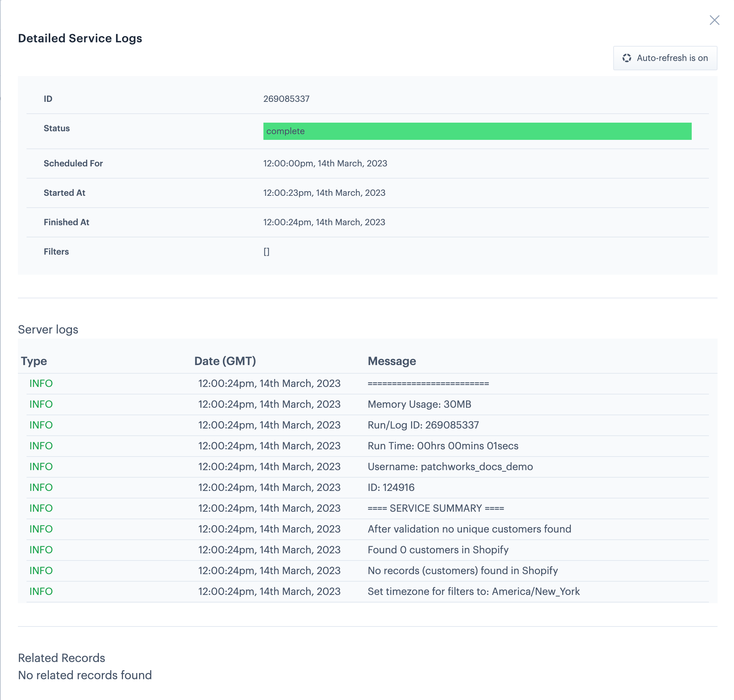Click the Message column header
Screen dimensions: 734x700
(391, 361)
